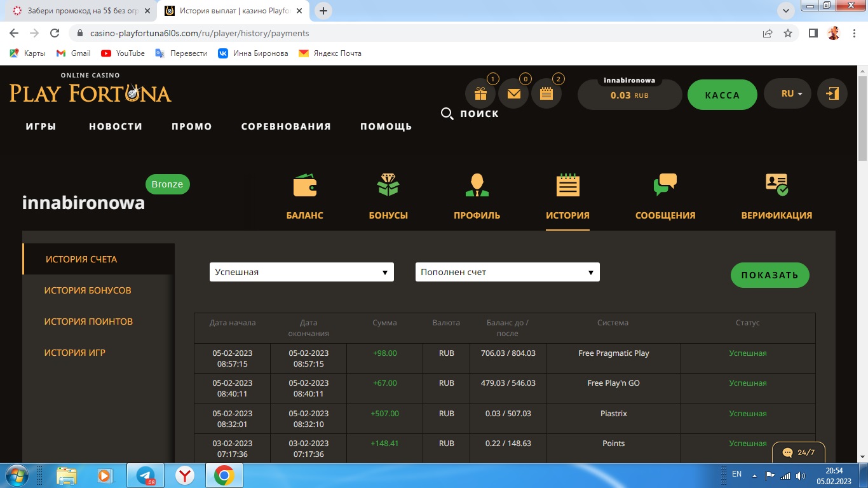Open the ПОМОЩЬ menu
The width and height of the screenshot is (868, 488).
click(386, 126)
